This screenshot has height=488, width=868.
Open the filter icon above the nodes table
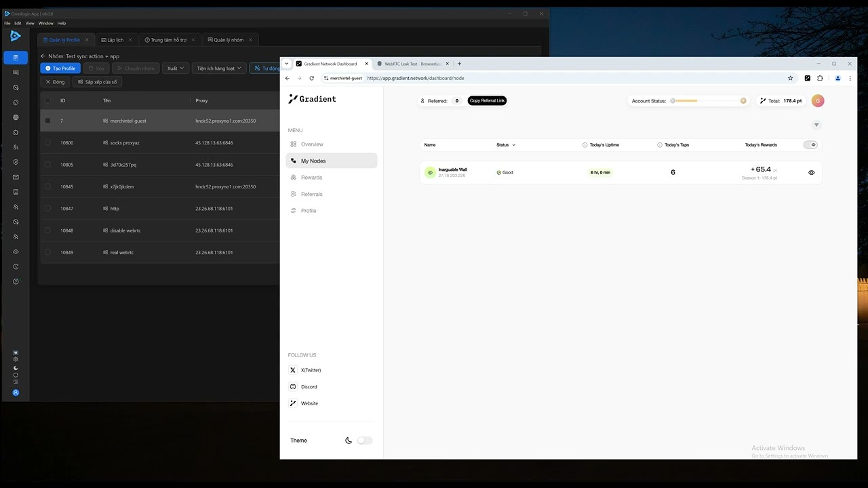[x=816, y=125]
